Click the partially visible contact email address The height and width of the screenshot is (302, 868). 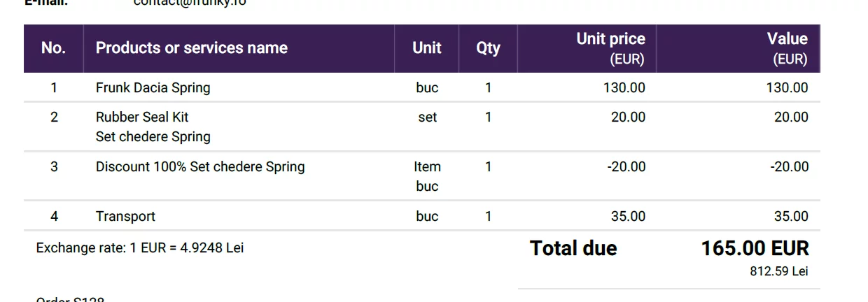tap(190, 2)
